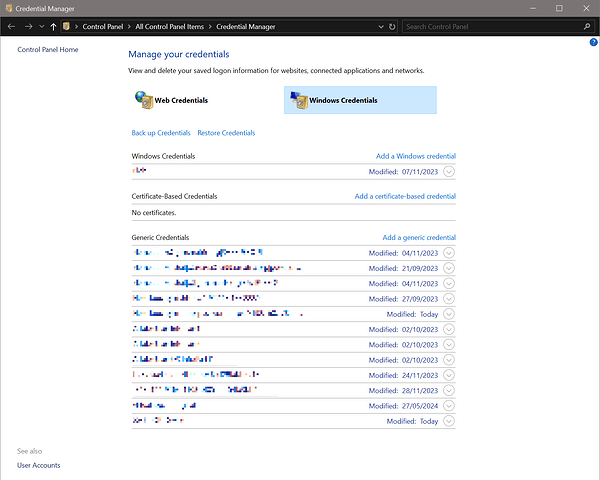Click the 'Modified: 24/11/2023' date text
Viewport: 600px width, 480px height.
coord(403,376)
